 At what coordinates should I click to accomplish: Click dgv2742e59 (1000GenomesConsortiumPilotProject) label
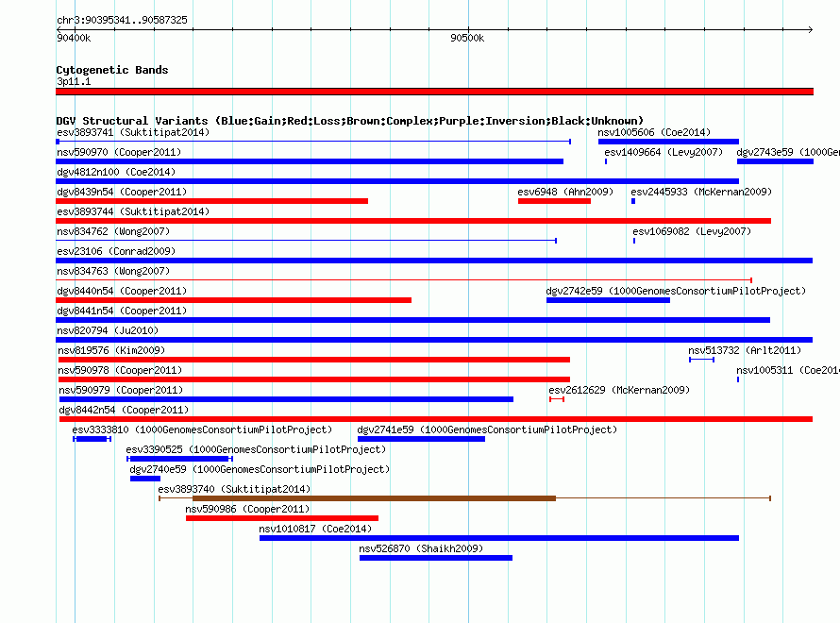click(x=676, y=291)
